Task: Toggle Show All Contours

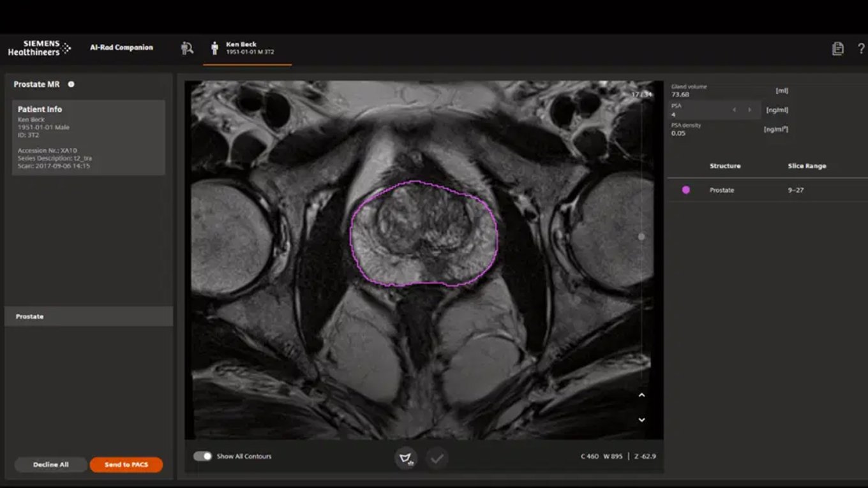Action: (x=203, y=456)
